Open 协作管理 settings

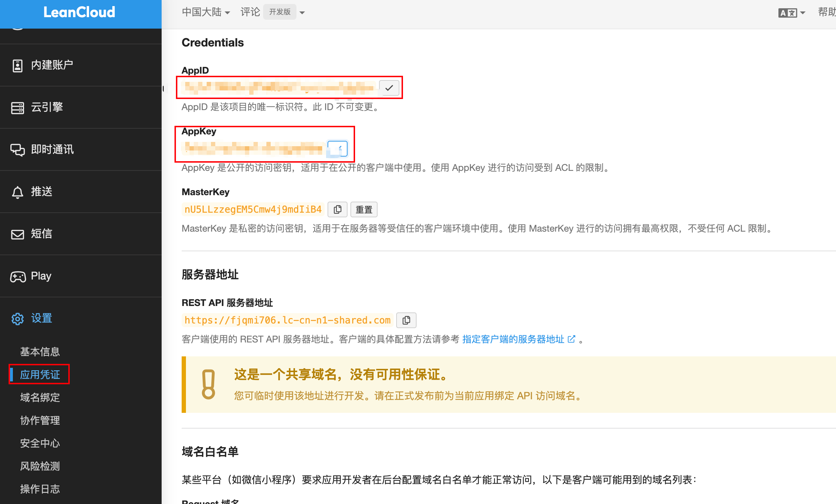coord(40,420)
